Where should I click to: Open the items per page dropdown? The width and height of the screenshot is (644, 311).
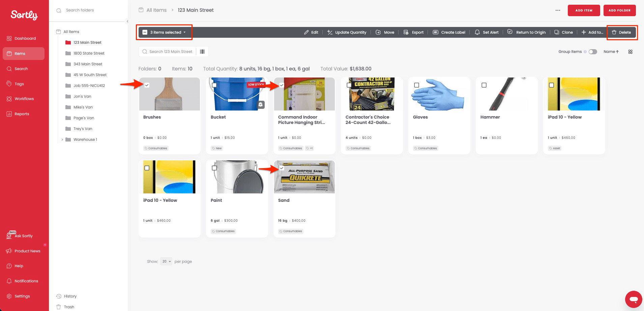[x=166, y=261]
